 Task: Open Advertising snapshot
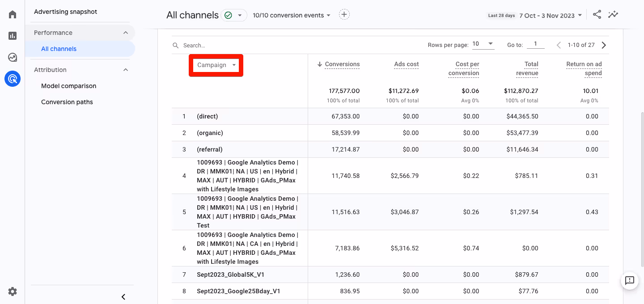[x=65, y=12]
